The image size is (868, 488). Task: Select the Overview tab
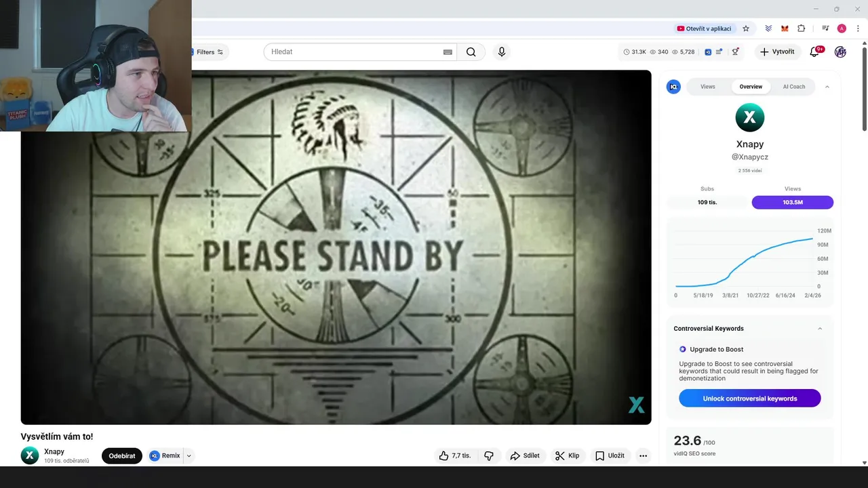coord(751,87)
